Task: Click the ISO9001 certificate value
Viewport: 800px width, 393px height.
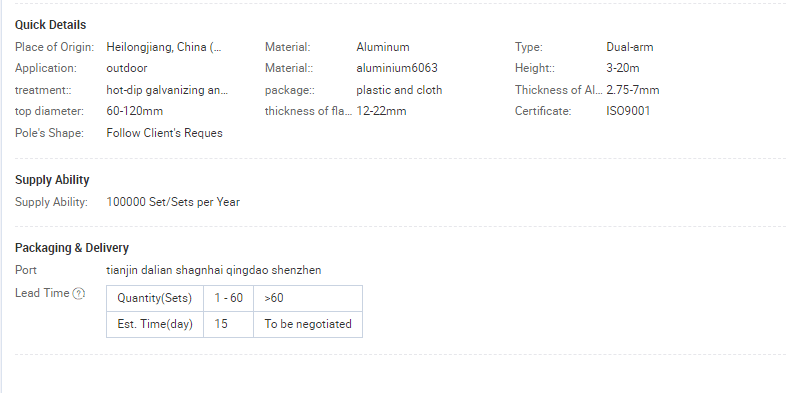Action: click(x=628, y=111)
